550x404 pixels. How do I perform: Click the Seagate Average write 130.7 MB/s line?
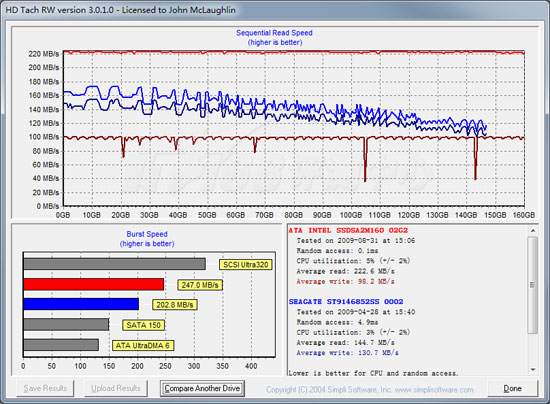click(x=347, y=353)
